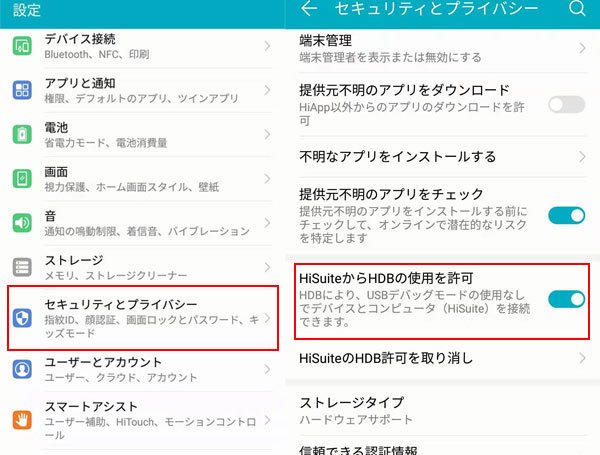Open chevron on アプリと通知 row
The width and height of the screenshot is (600, 455).
(267, 90)
